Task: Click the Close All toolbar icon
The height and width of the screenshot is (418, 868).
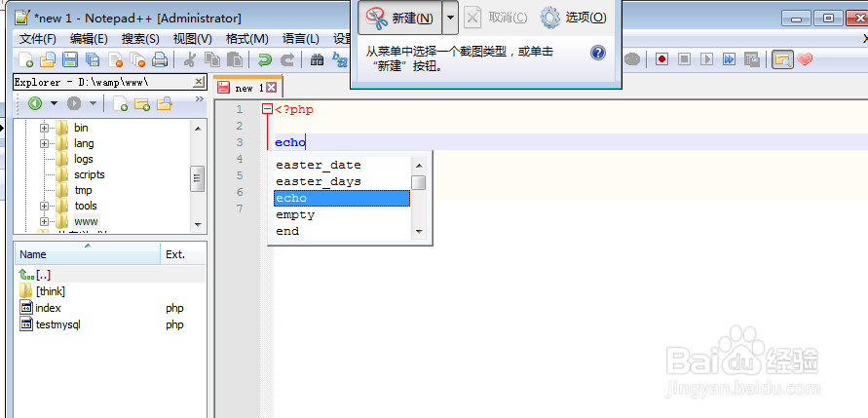Action: [x=137, y=59]
